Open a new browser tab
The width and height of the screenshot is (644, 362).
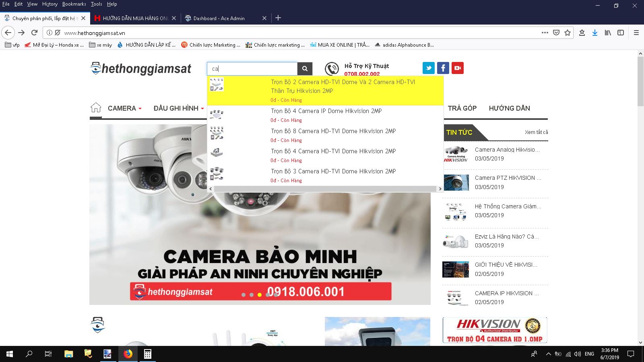278,18
